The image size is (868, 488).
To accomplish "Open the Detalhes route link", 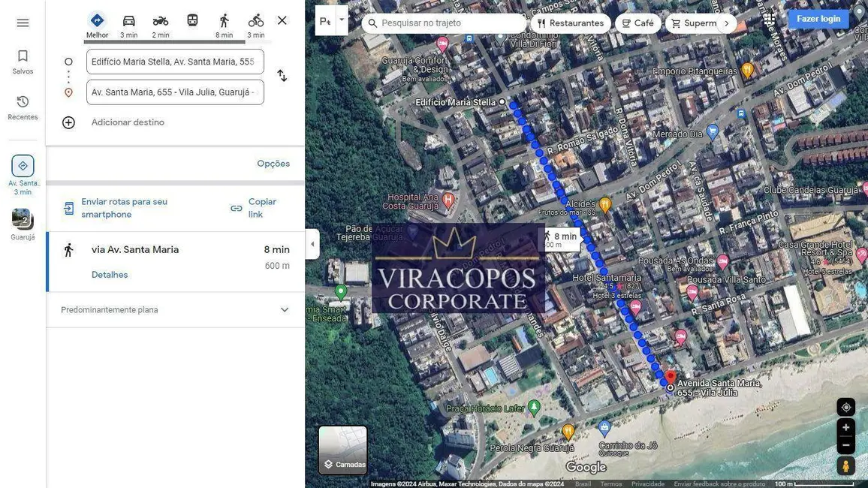I will (110, 275).
